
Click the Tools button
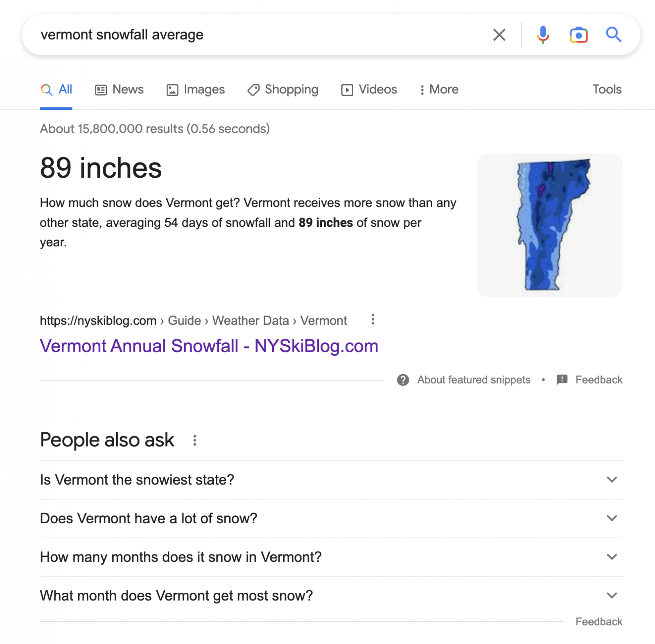coord(607,90)
